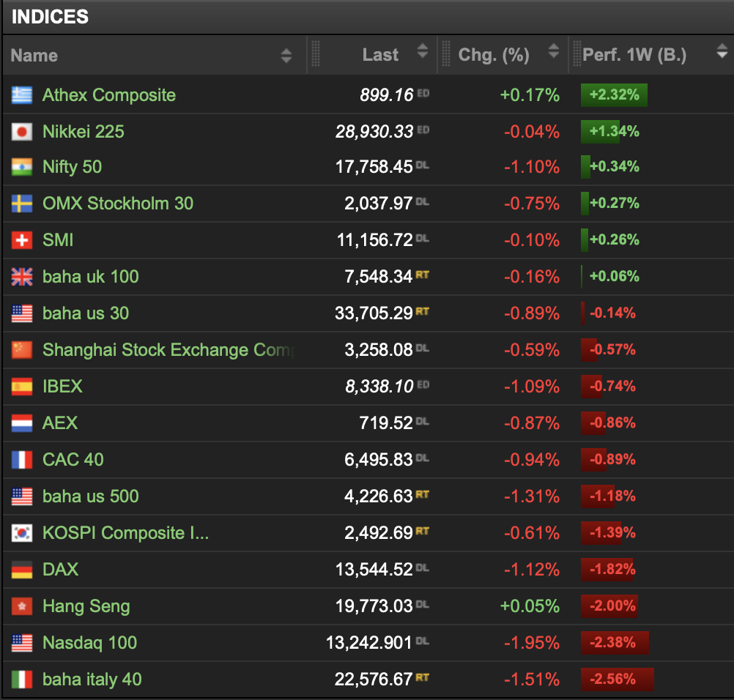Select the IBEX index link
This screenshot has height=700, width=734.
63,387
